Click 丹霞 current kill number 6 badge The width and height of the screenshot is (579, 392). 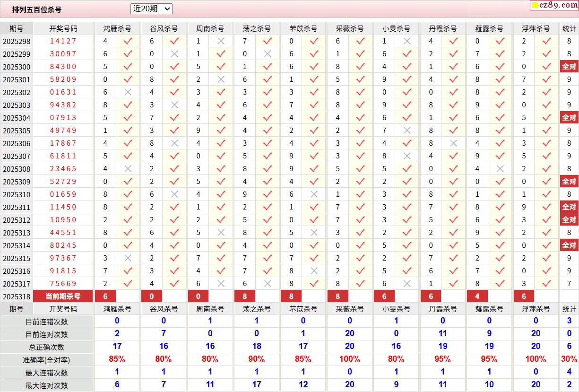point(431,296)
